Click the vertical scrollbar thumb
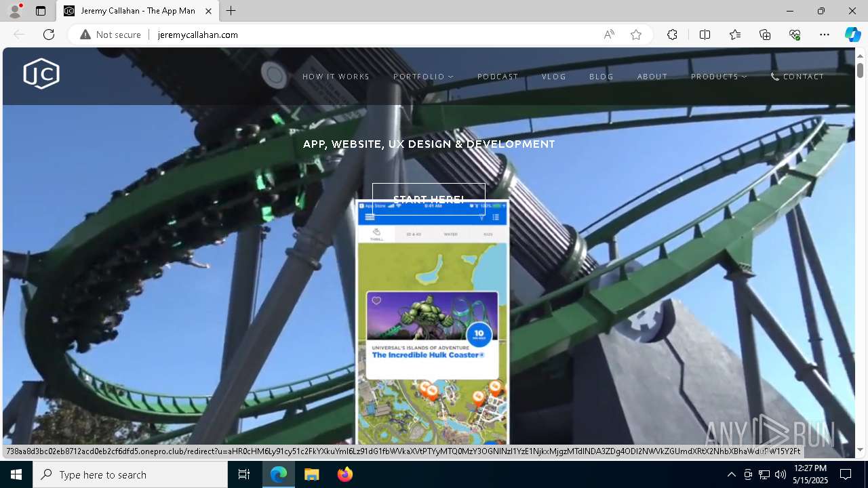Screen dimensions: 868x488 (x=860, y=70)
